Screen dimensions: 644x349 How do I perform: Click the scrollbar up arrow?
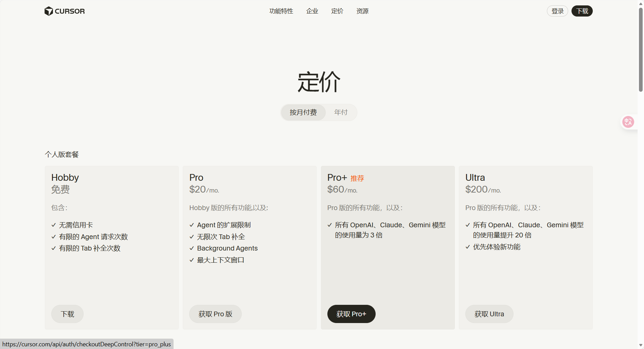click(x=641, y=4)
